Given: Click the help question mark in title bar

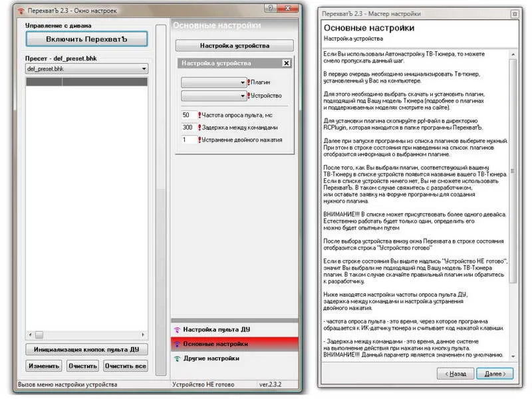Looking at the screenshot, I should [271, 8].
